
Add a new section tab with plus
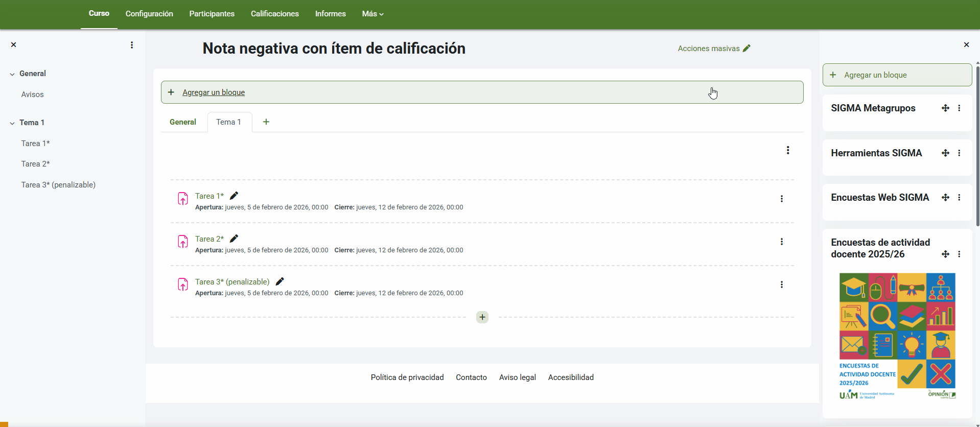click(266, 122)
